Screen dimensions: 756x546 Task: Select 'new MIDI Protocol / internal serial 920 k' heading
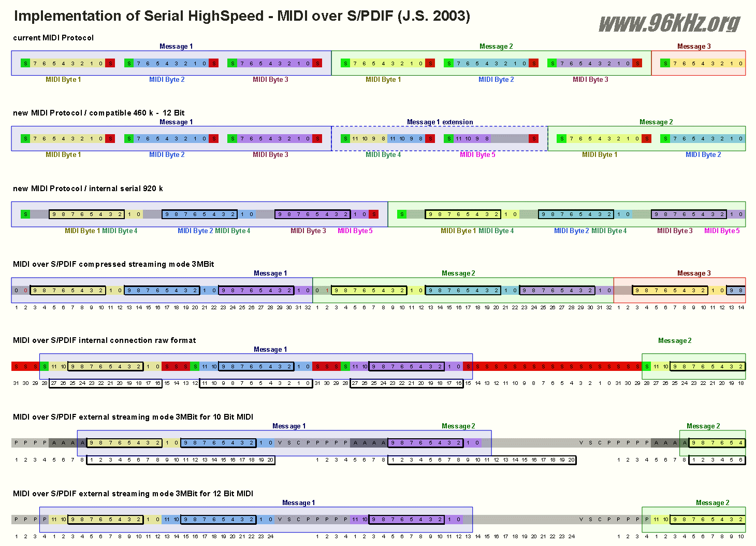pos(88,189)
